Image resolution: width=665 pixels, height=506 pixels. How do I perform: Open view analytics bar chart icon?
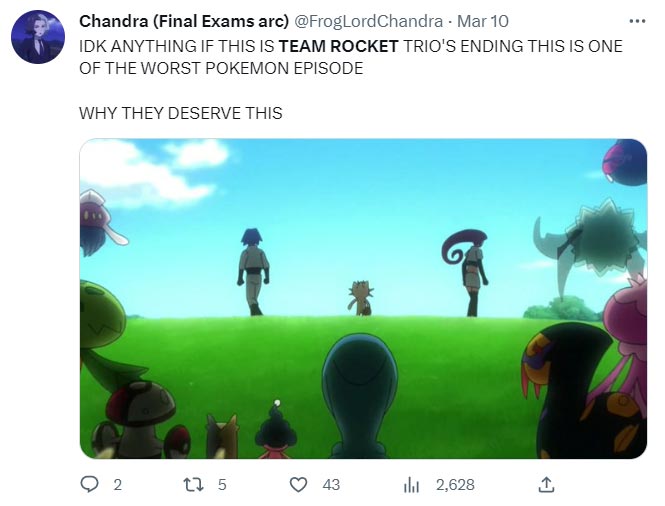point(411,485)
